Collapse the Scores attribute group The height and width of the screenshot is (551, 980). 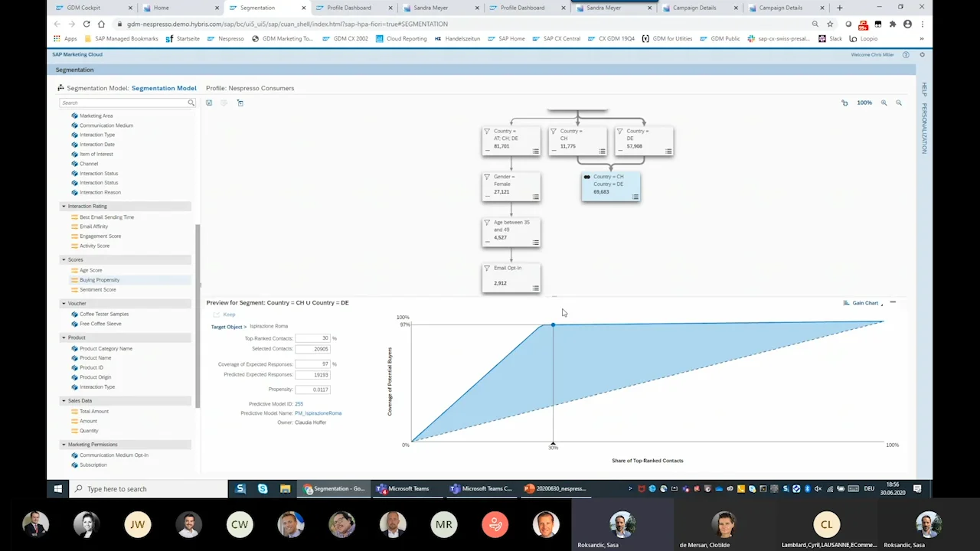pos(64,260)
